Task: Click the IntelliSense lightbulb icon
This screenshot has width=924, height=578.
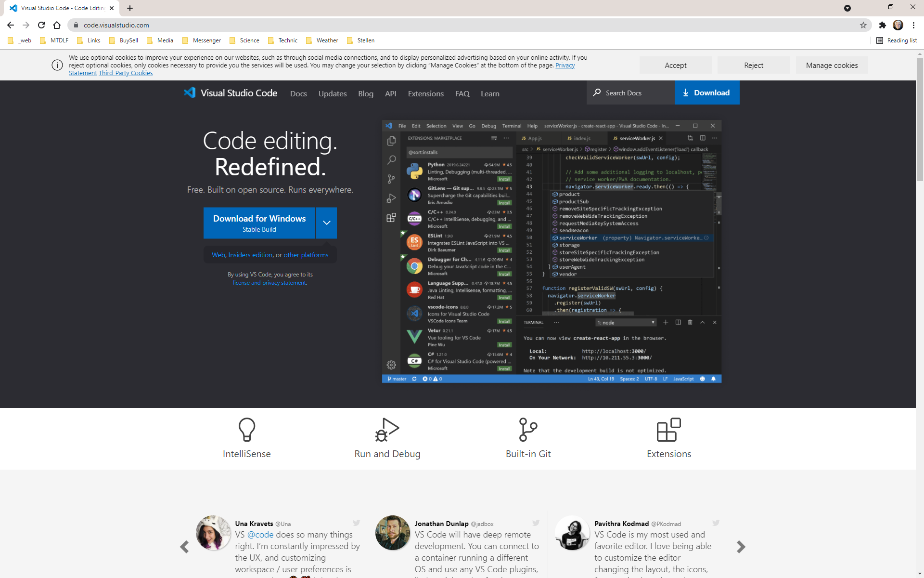Action: click(246, 430)
